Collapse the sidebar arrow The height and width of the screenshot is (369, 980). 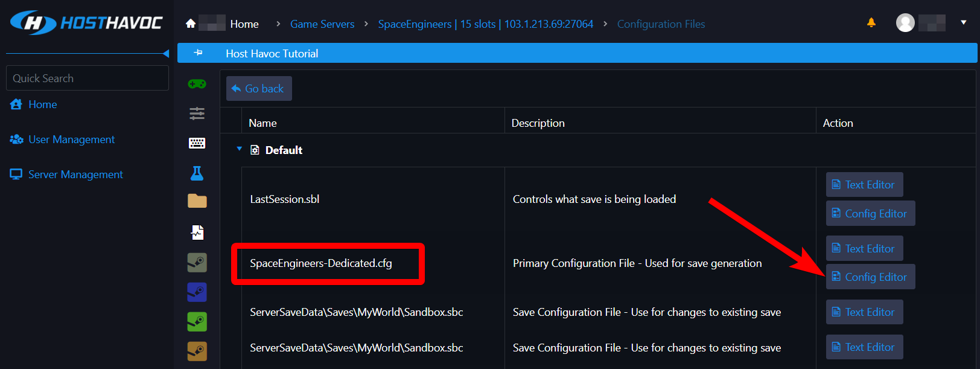coord(166,54)
